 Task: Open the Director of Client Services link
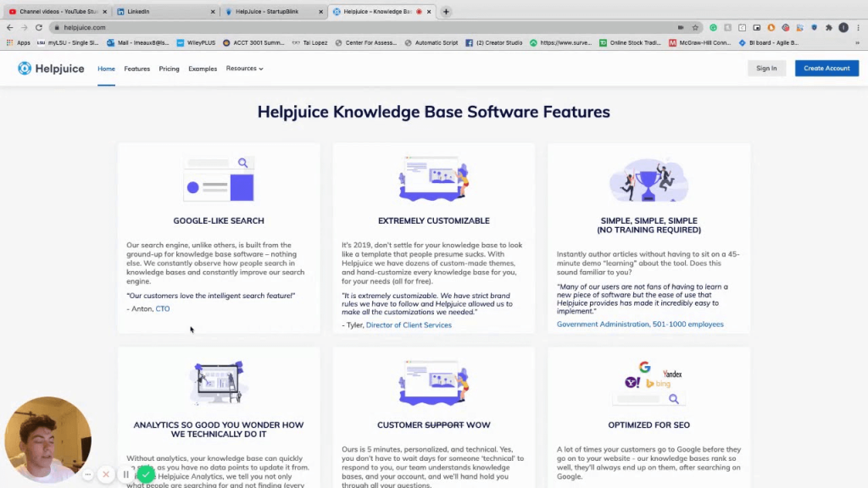(409, 324)
